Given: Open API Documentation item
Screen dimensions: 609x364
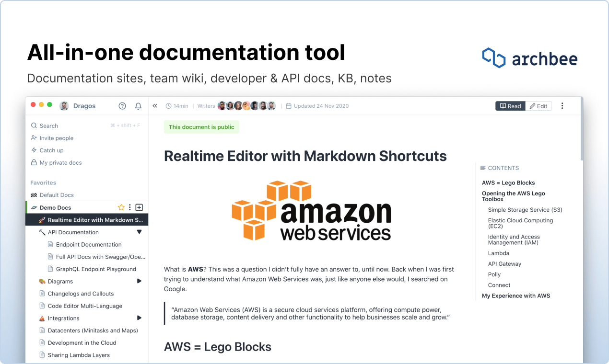Looking at the screenshot, I should tap(73, 232).
